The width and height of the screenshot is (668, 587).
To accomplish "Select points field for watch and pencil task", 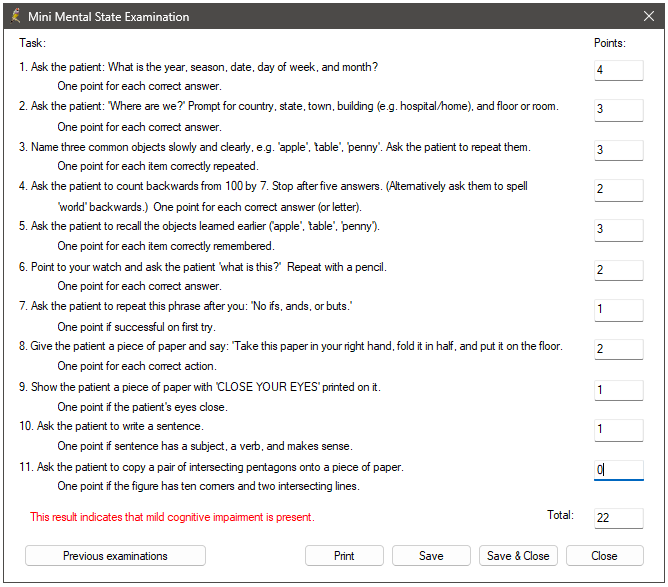I will click(x=619, y=270).
